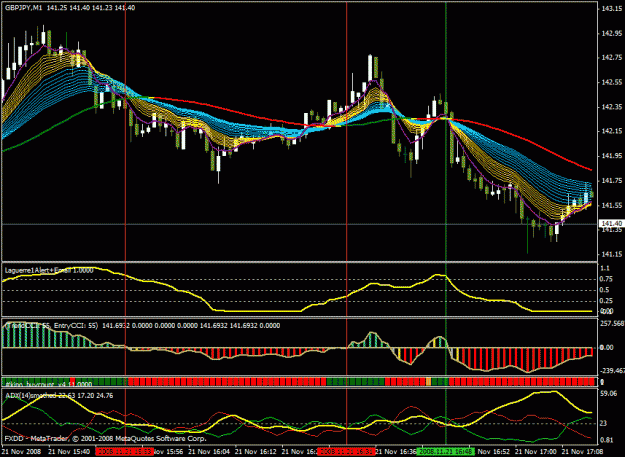The height and width of the screenshot is (457, 625).
Task: Select the red 15:53 vertical line date label
Action: pyautogui.click(x=124, y=452)
